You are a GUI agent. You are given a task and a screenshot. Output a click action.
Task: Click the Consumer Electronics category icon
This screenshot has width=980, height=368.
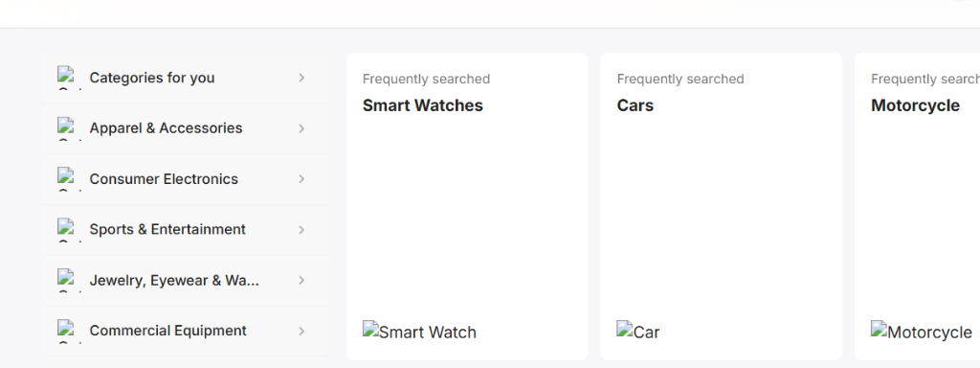tap(69, 179)
